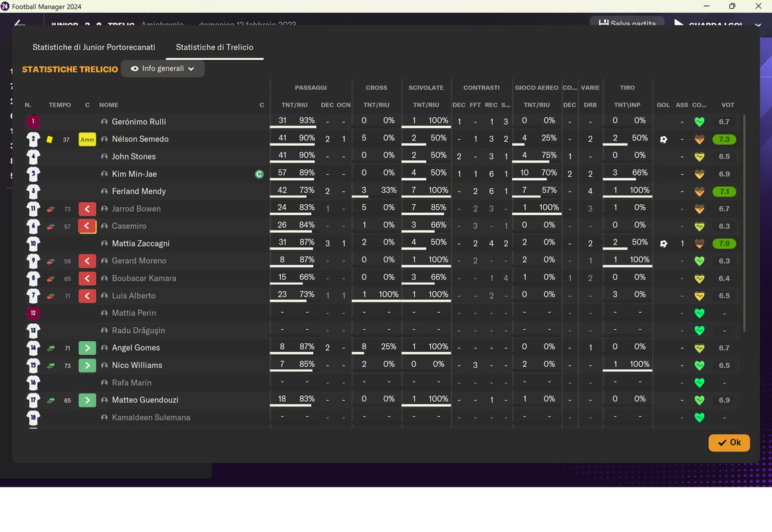Open Matteo Guendouzi's player profile link
Image resolution: width=772 pixels, height=532 pixels.
coord(145,400)
